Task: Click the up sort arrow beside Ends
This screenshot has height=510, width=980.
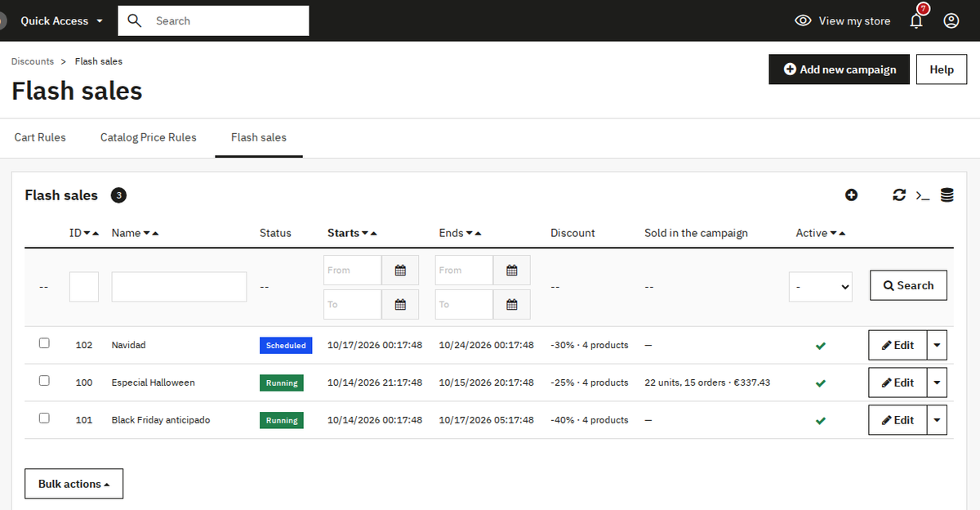Action: pos(478,234)
